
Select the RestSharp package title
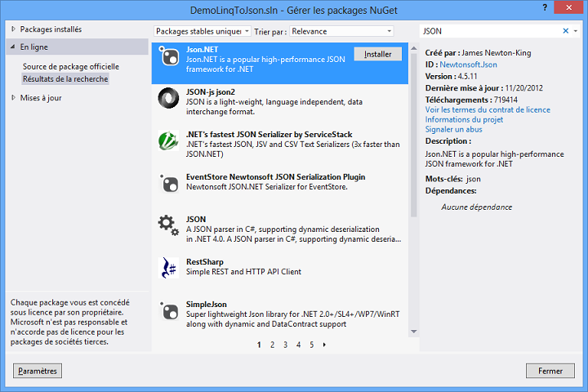pyautogui.click(x=205, y=262)
